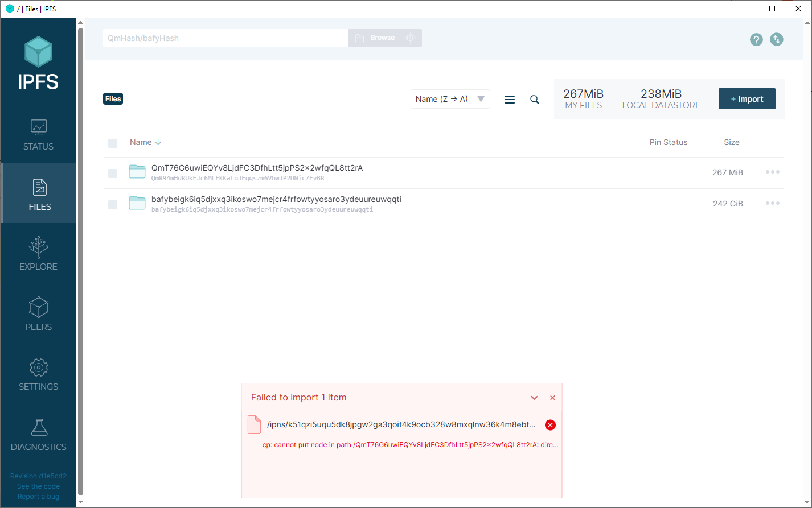The image size is (812, 508).
Task: Click the cp: cannot put node error message
Action: [411, 445]
